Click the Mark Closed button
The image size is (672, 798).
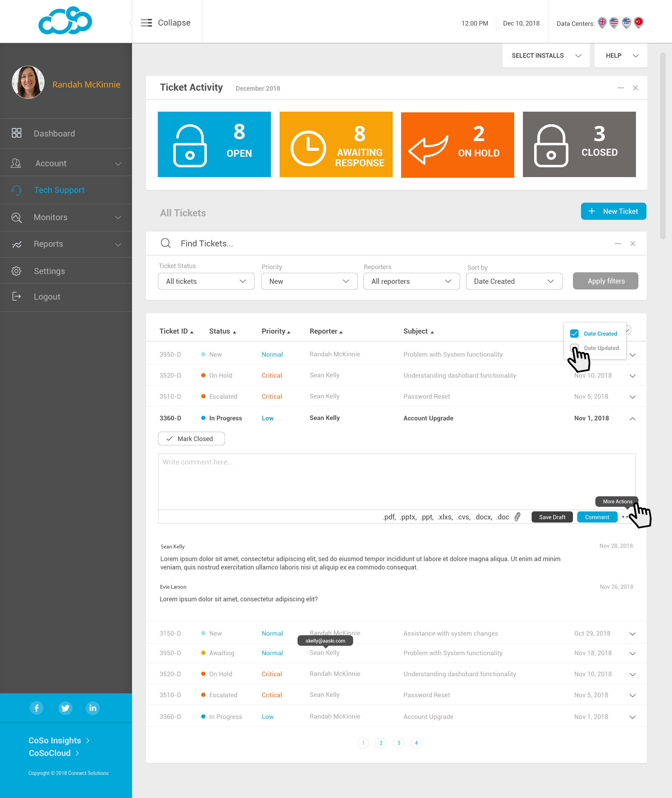point(191,439)
